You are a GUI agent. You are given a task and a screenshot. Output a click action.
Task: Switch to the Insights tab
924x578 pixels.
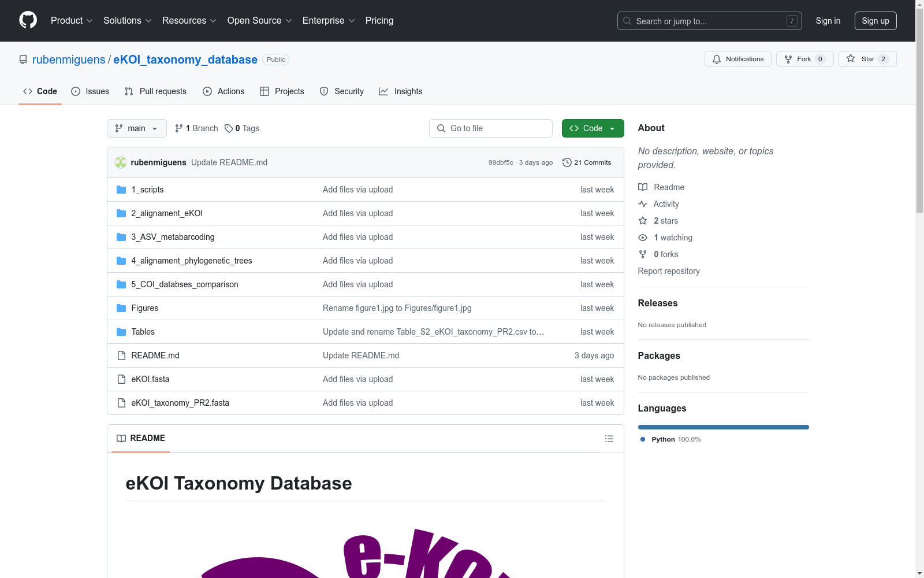(401, 91)
